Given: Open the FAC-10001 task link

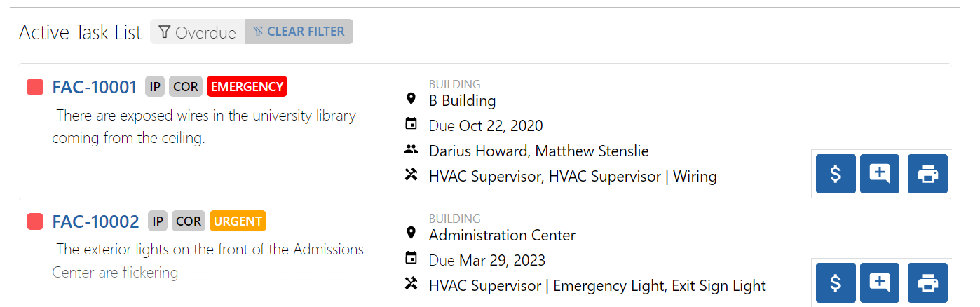Looking at the screenshot, I should 95,88.
